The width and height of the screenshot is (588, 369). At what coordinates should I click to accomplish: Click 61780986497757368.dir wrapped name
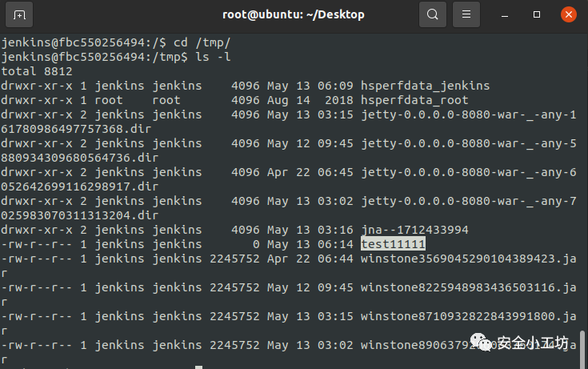(76, 129)
